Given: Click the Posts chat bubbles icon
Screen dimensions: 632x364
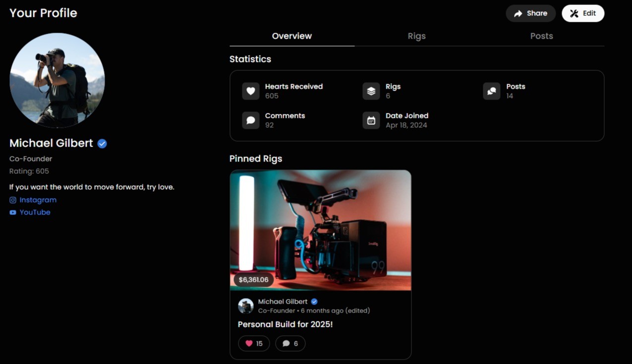Looking at the screenshot, I should [x=492, y=91].
